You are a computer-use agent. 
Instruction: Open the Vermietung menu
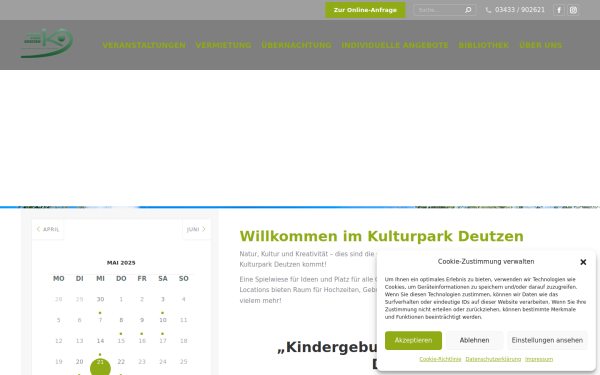pos(223,45)
